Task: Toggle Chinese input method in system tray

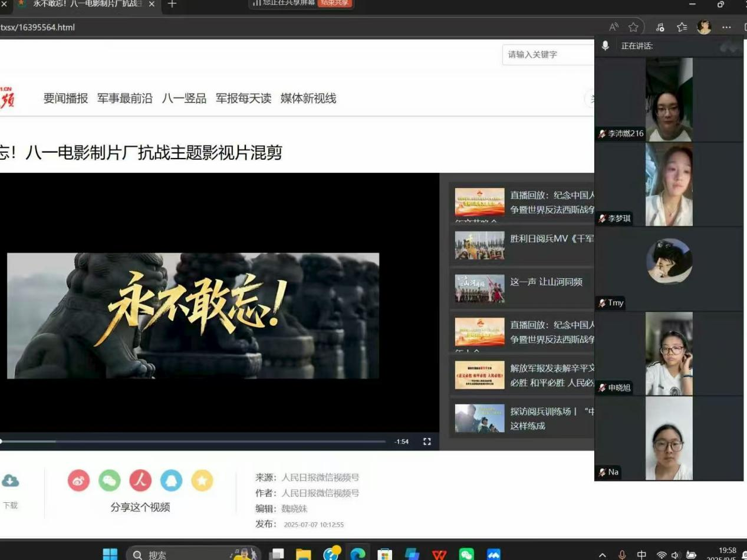Action: click(x=641, y=555)
